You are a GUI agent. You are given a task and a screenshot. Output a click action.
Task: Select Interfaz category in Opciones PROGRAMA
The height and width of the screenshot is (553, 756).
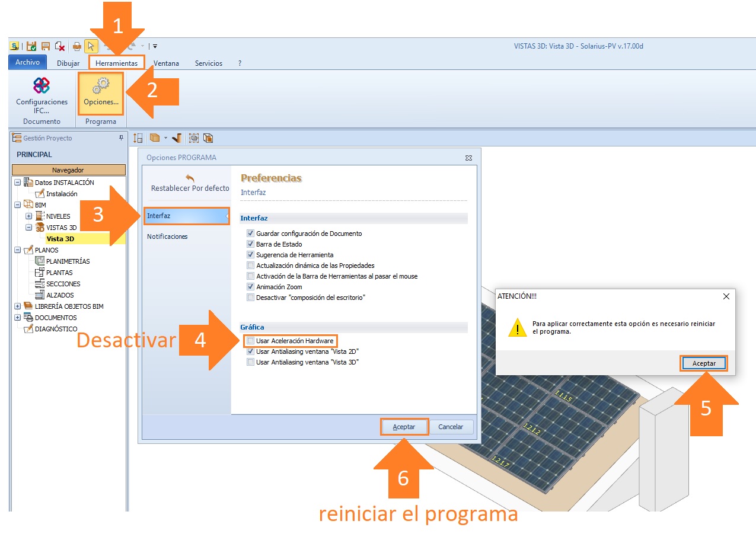coord(186,216)
